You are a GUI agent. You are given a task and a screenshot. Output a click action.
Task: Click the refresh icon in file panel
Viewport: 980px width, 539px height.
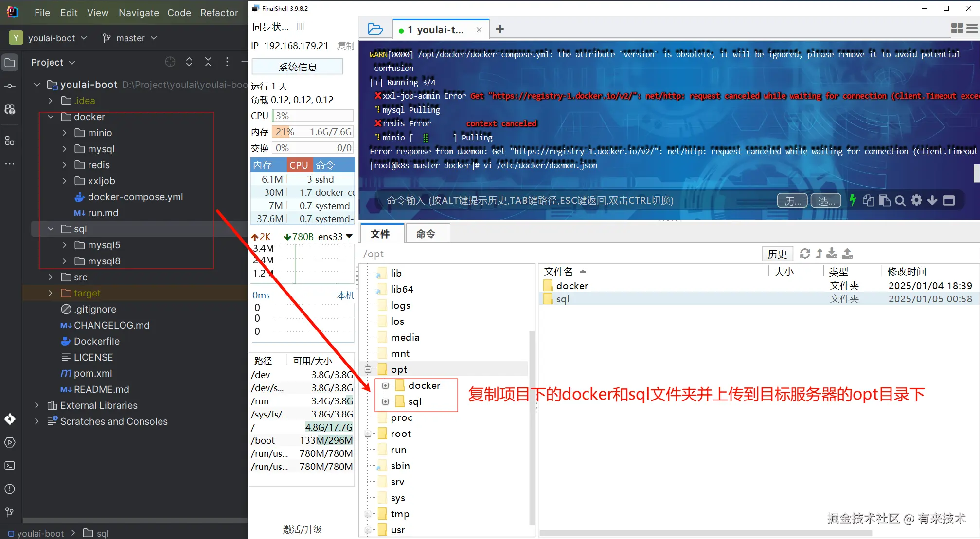[x=805, y=254]
